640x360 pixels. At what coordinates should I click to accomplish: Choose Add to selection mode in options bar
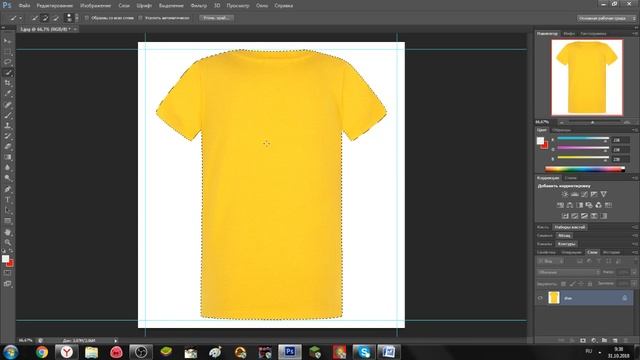click(45, 18)
